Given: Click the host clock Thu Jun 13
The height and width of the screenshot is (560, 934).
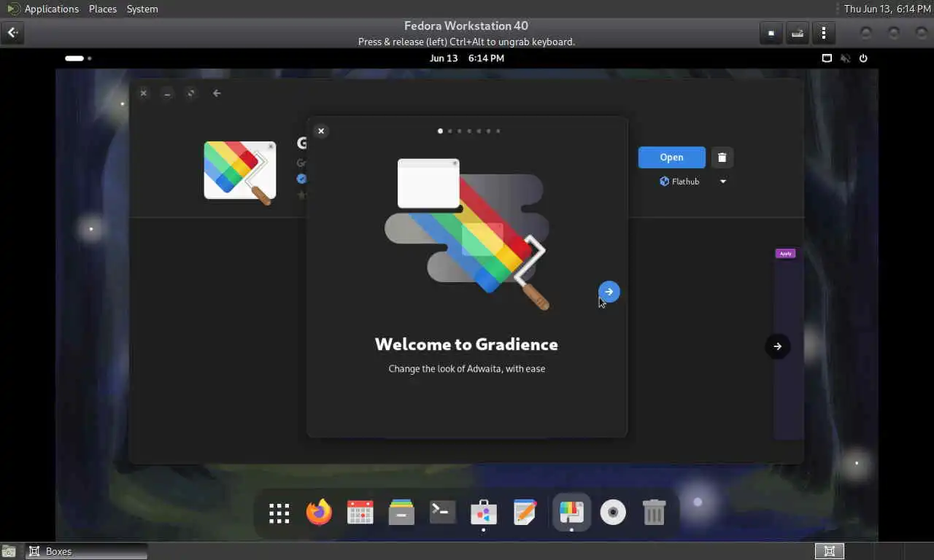Looking at the screenshot, I should point(887,9).
